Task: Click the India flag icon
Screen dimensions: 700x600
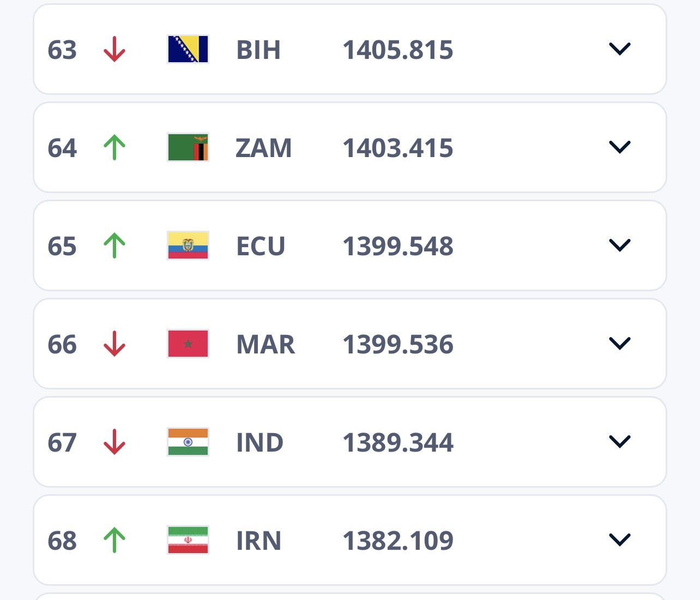Action: coord(188,442)
